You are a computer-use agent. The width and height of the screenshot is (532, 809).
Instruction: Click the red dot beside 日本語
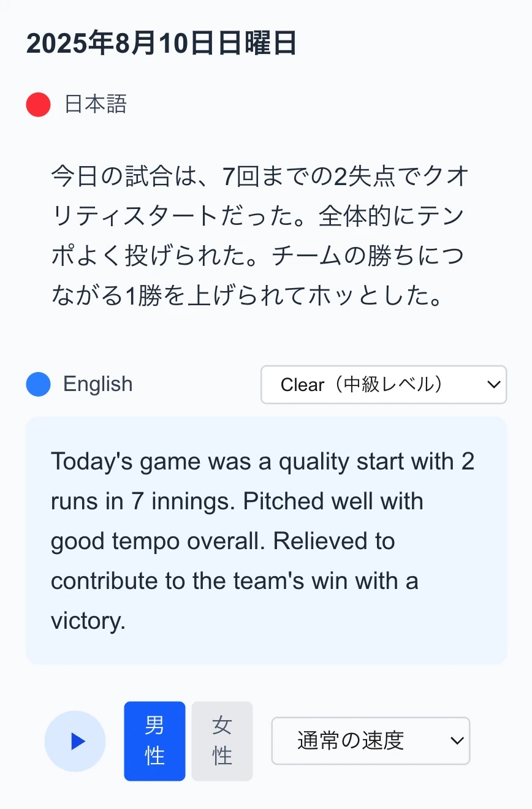(x=38, y=104)
